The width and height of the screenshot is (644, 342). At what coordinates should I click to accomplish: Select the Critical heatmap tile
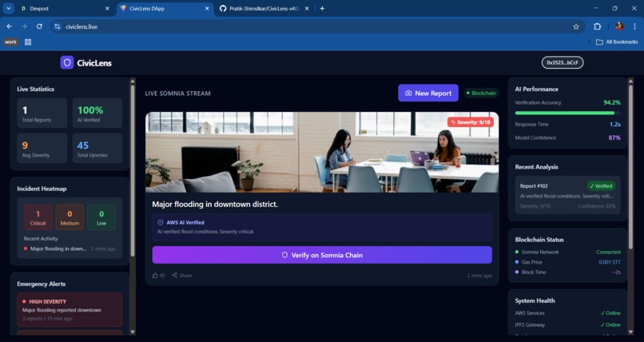[38, 217]
